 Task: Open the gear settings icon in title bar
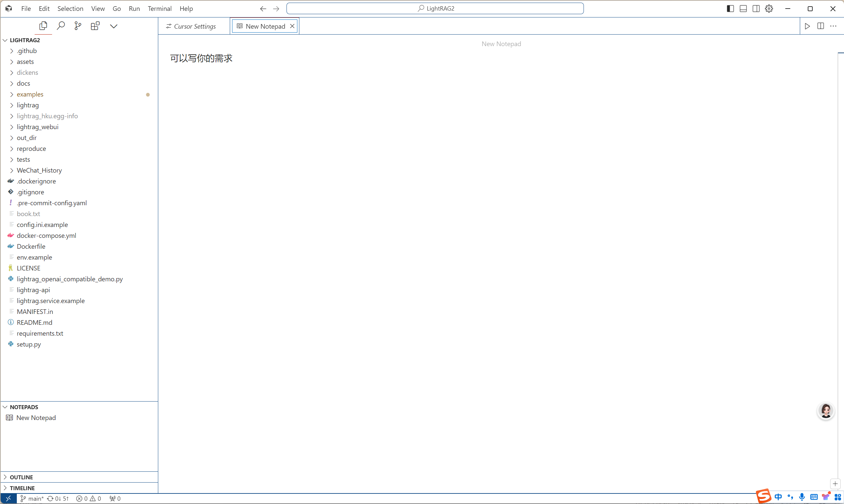click(x=769, y=9)
